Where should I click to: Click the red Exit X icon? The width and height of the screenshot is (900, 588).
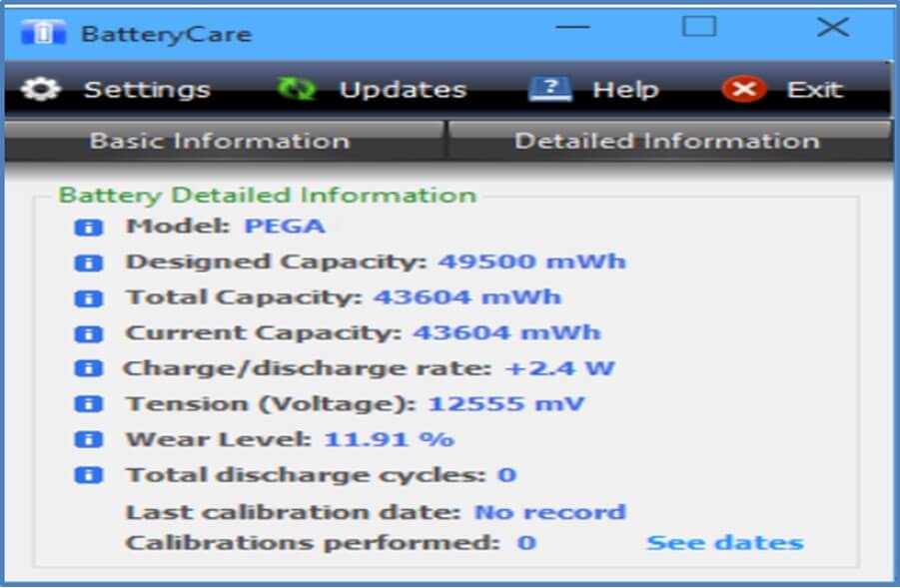coord(744,89)
